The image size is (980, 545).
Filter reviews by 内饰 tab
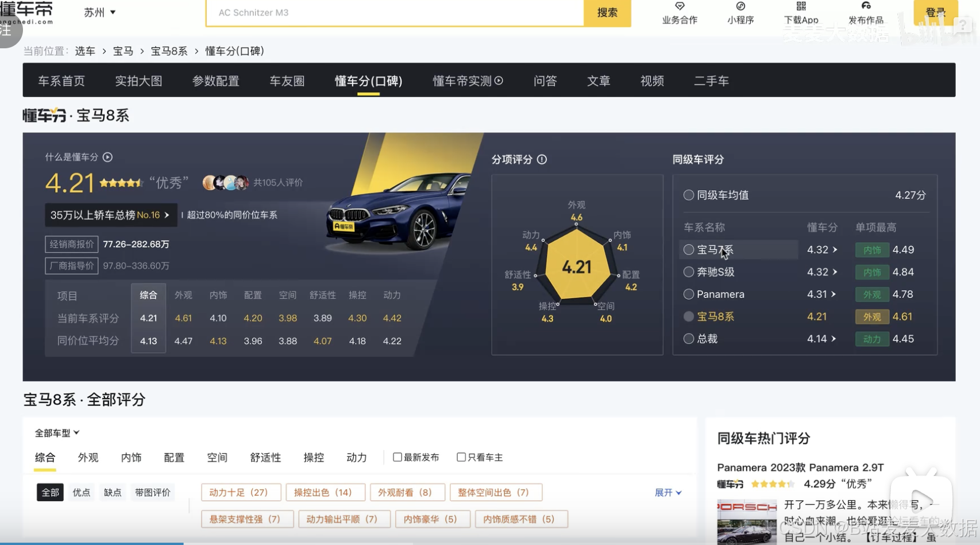131,458
